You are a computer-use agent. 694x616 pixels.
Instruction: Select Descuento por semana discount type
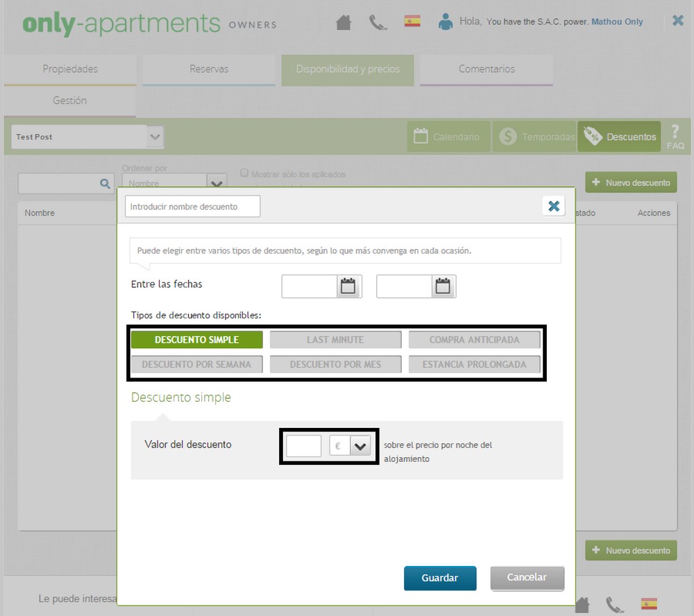point(196,364)
